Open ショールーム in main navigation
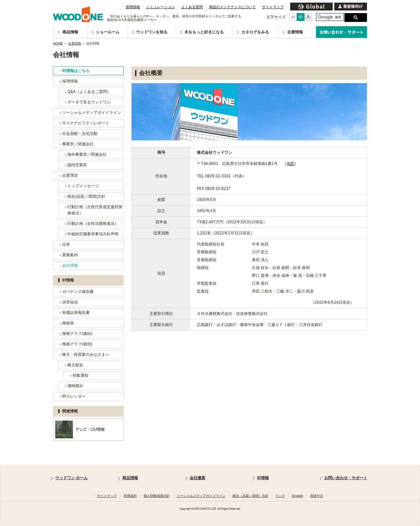Image resolution: width=420 pixels, height=526 pixels. 107,32
